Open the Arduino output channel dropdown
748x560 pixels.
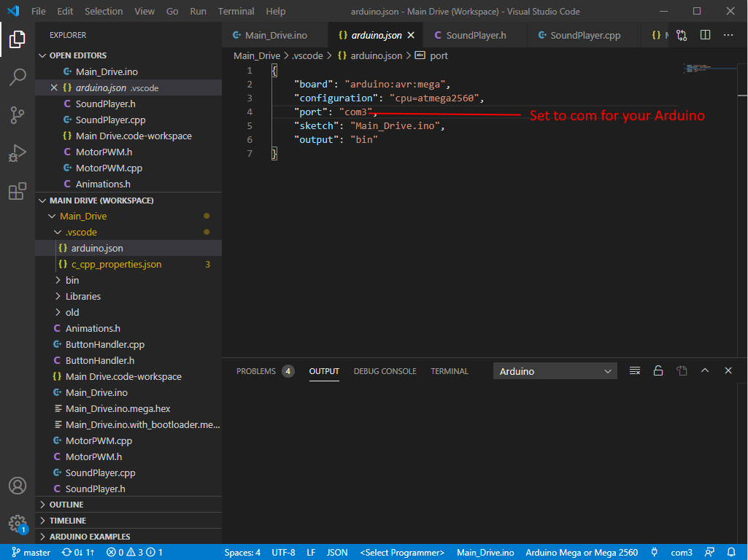click(555, 371)
